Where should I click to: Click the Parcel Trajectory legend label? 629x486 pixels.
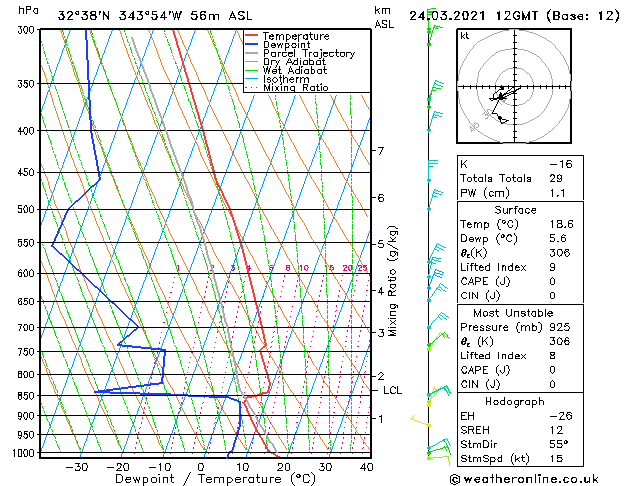[x=309, y=53]
